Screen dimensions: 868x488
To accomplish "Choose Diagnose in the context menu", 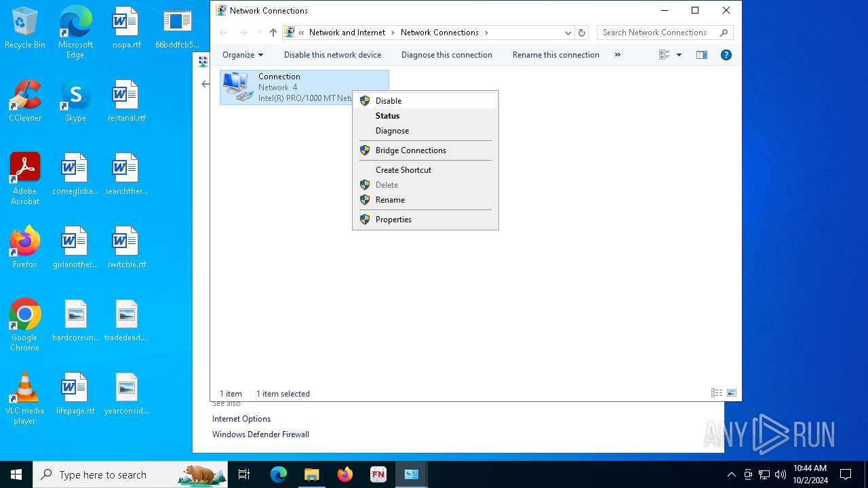I will 425,131.
